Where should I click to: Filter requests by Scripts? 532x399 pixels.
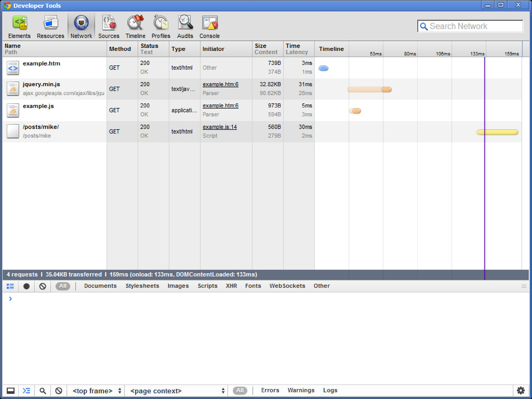point(208,286)
